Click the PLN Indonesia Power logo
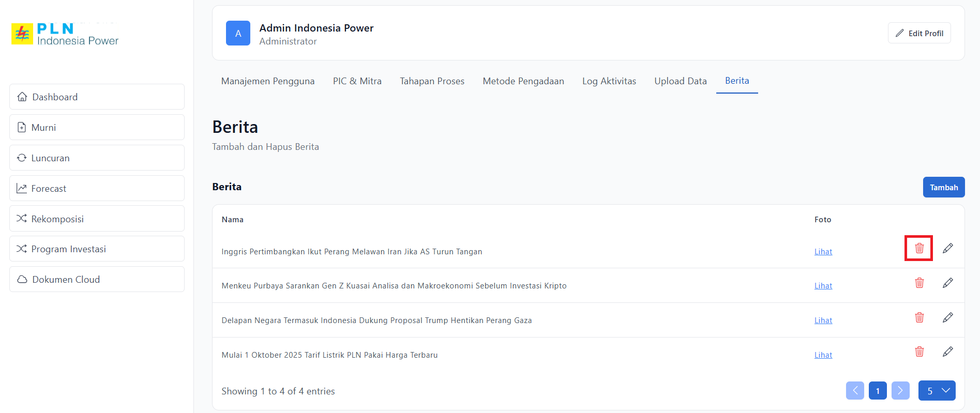The width and height of the screenshot is (980, 413). [65, 34]
